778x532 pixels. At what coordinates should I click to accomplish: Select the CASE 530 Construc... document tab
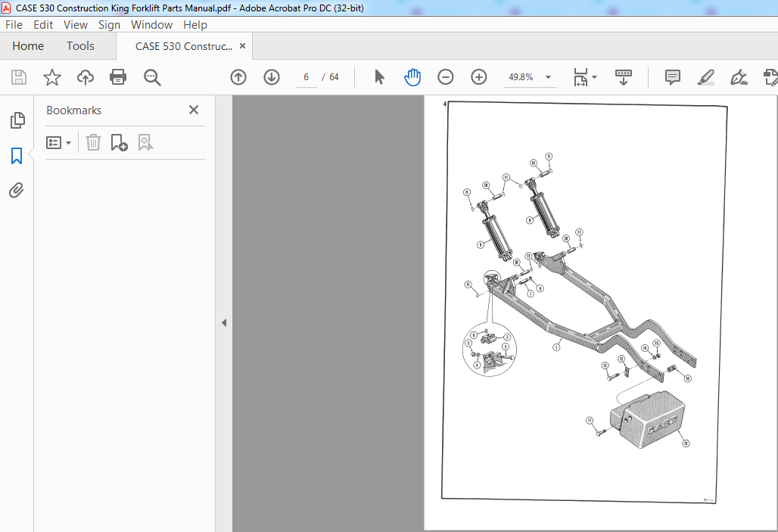184,46
